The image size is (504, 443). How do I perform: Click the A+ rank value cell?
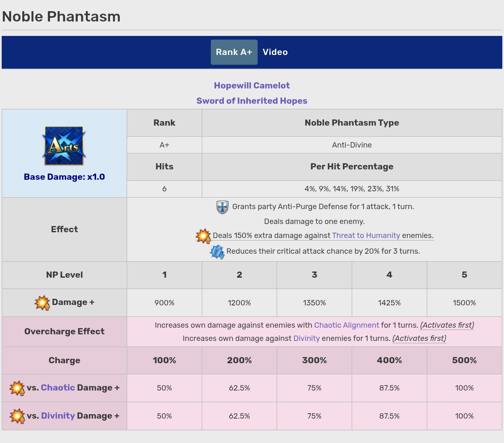point(164,145)
